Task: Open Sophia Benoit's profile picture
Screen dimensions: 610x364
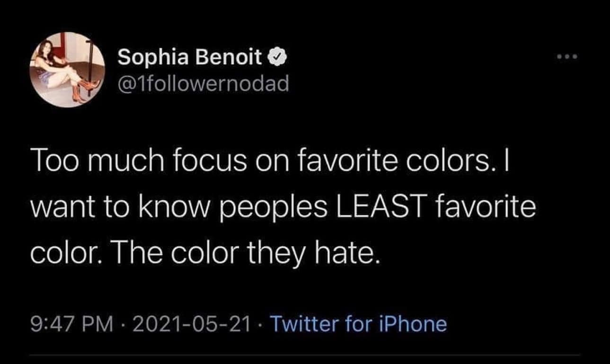Action: [x=68, y=70]
